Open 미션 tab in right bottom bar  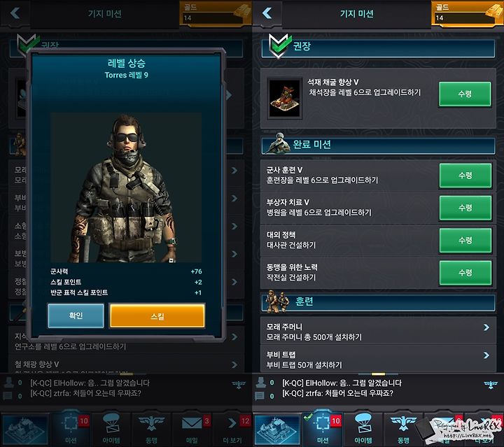point(323,429)
